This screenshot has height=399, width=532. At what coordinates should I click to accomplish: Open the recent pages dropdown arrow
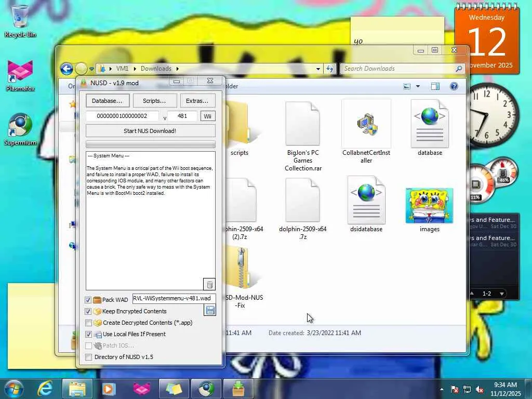[91, 69]
